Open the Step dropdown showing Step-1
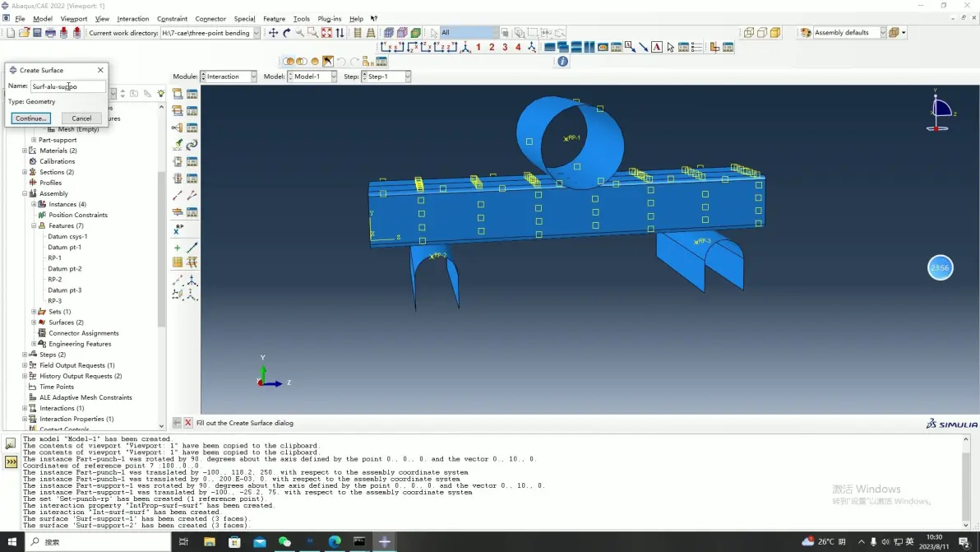Screen dimensions: 980x552 (386, 77)
